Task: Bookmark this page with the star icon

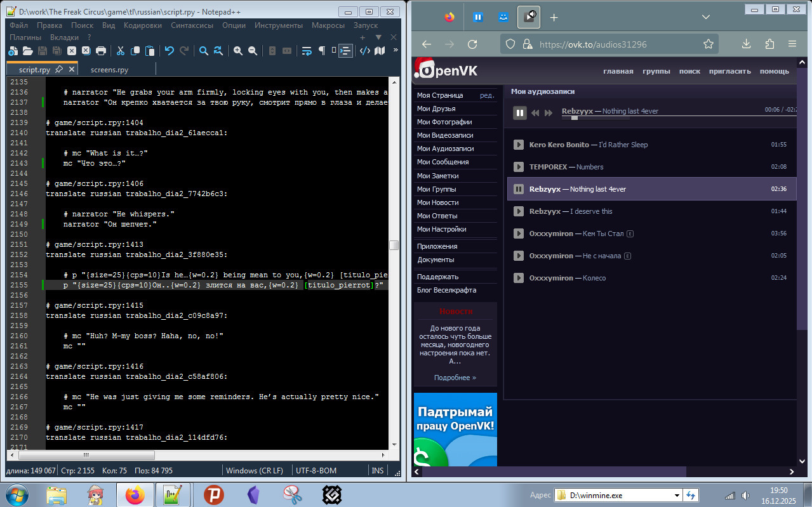Action: click(x=709, y=44)
